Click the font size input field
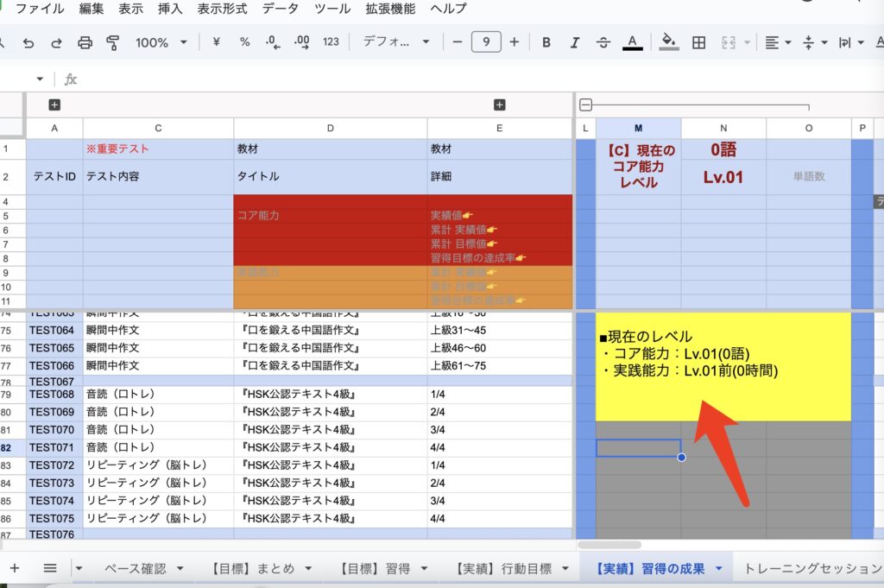This screenshot has height=588, width=884. point(486,42)
